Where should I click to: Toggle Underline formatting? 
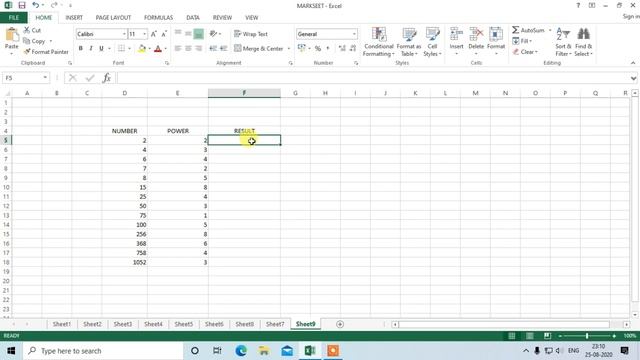101,49
